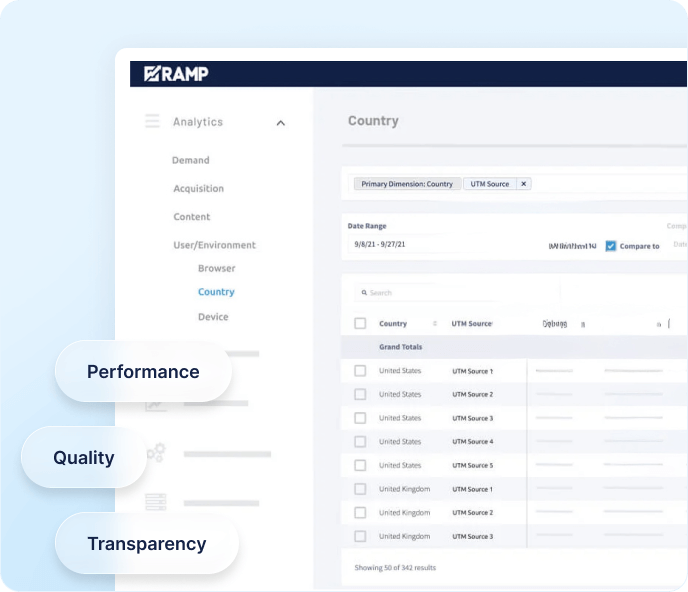Tick checkbox for United Kingdom UTM Source 3
Viewport: 688px width, 592px height.
click(x=360, y=537)
